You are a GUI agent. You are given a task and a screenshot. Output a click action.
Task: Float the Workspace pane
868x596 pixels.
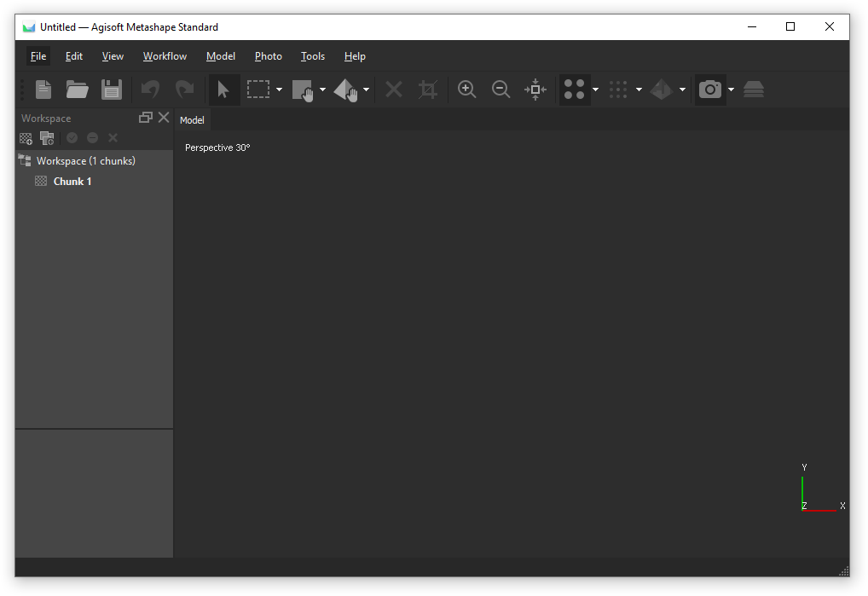point(146,118)
